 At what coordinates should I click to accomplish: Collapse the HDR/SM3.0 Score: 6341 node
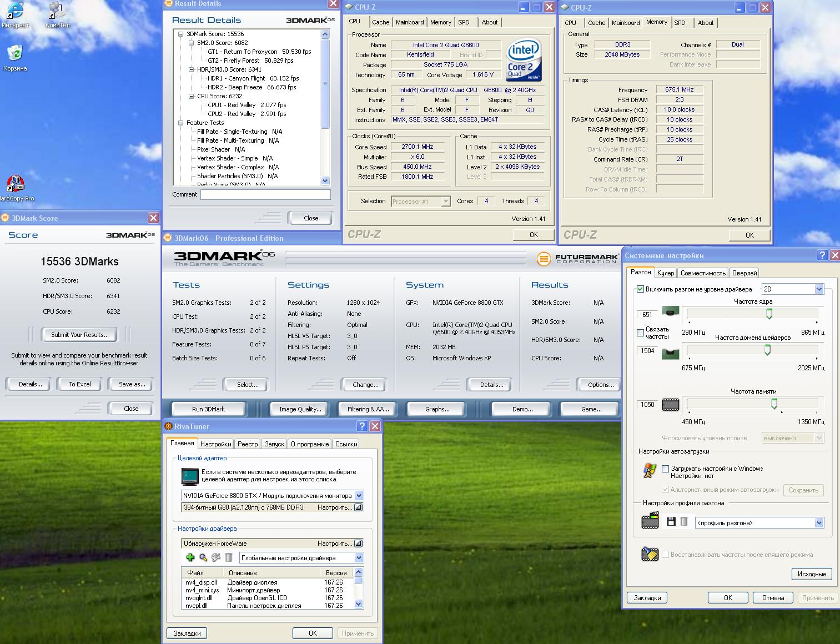[191, 69]
